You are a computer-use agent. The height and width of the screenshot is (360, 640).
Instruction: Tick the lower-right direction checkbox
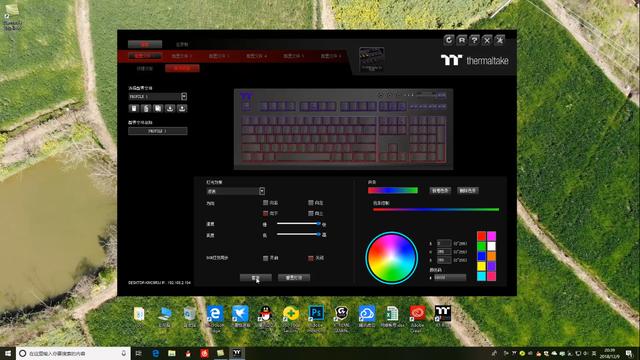[x=311, y=213]
